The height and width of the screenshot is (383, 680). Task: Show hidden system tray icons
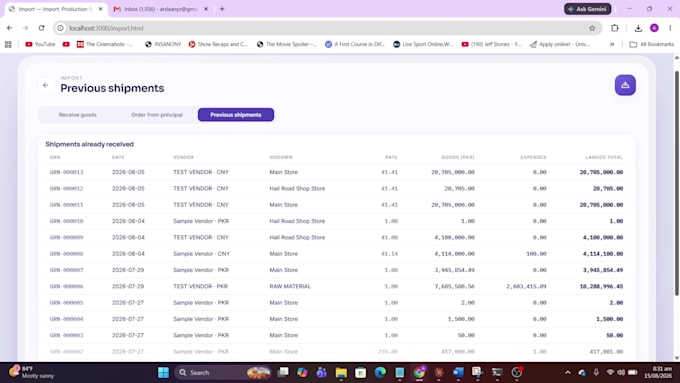point(568,373)
